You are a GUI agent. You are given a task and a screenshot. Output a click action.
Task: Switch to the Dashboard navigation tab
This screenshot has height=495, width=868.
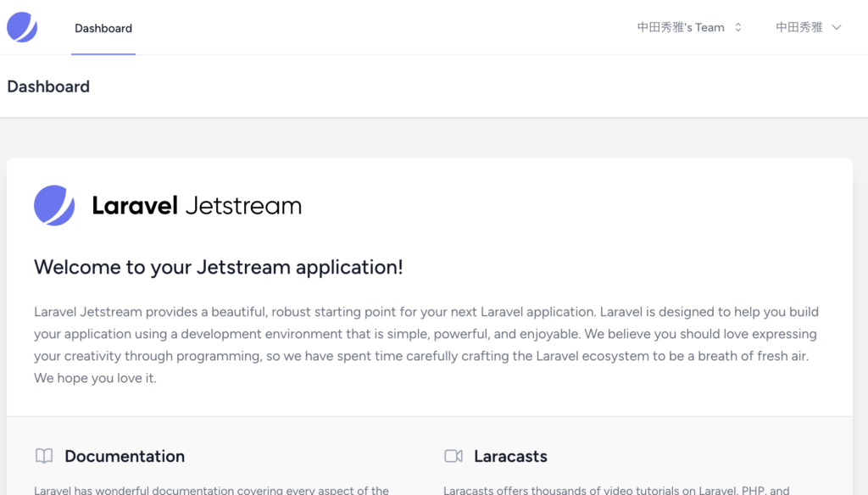(x=103, y=28)
